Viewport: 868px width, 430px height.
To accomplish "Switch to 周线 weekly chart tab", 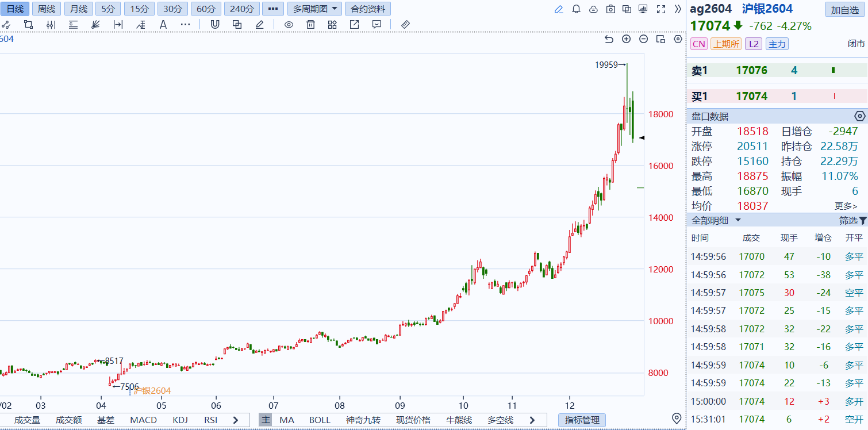I will (x=47, y=9).
